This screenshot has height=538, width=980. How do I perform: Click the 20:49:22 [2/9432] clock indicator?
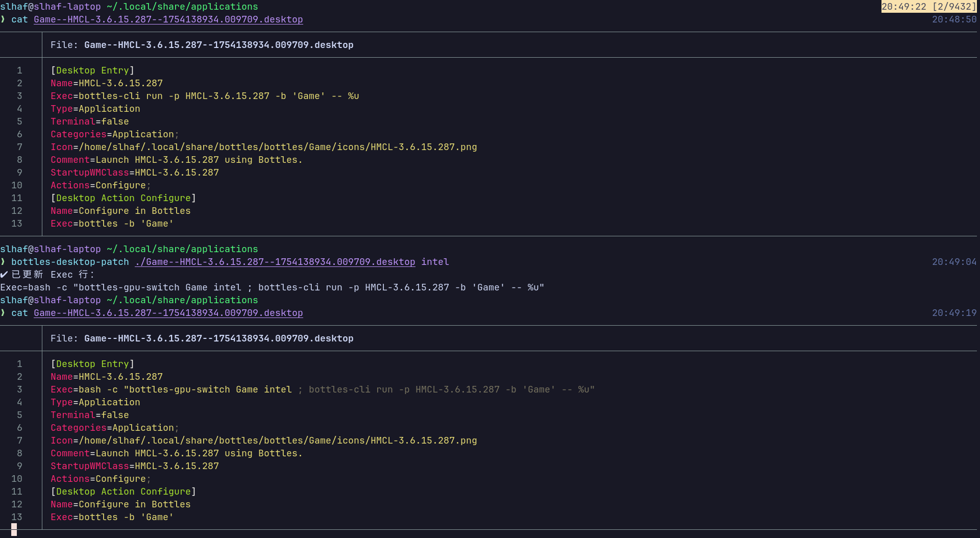[x=929, y=7]
